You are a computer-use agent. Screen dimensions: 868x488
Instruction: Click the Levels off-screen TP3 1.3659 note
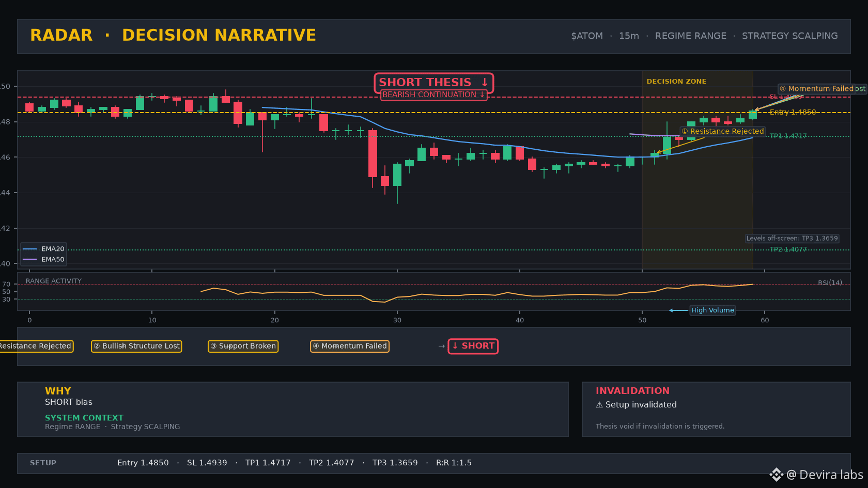792,239
